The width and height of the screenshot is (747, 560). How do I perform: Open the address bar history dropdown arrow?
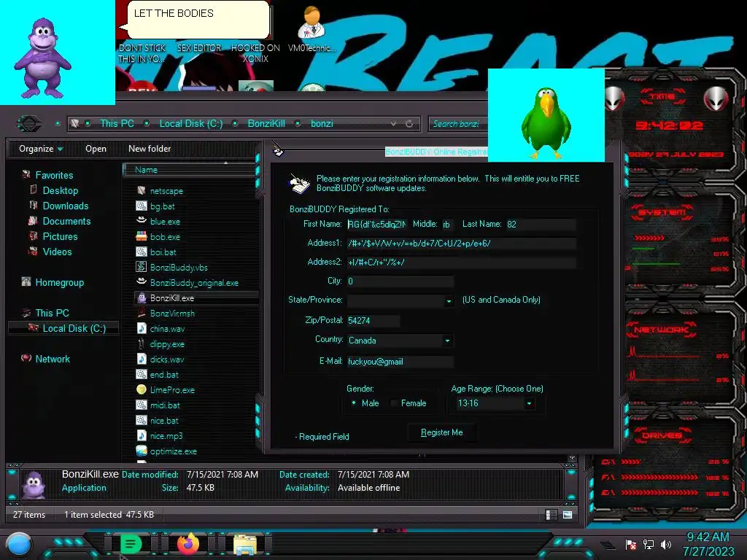click(x=393, y=124)
